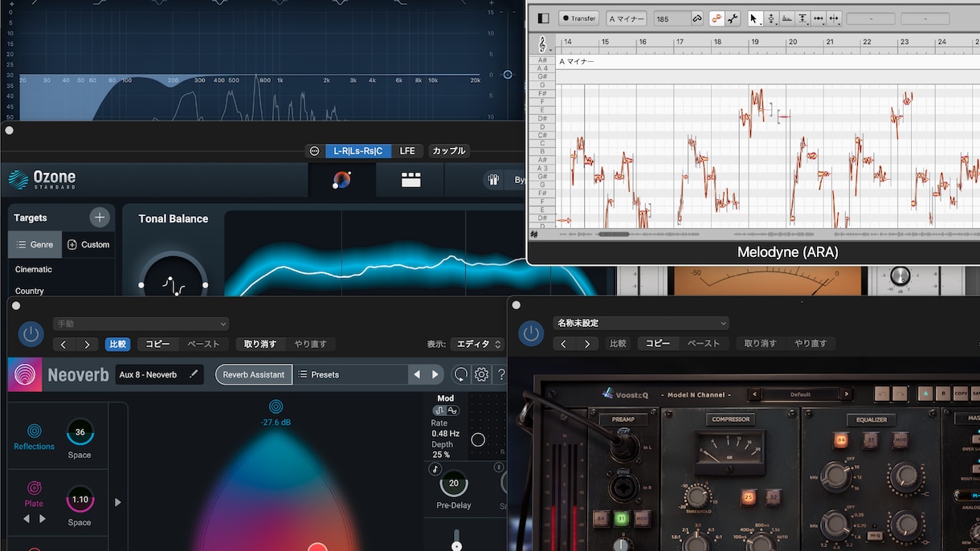Open the 表示 エディタ view selector
Viewport: 980px width, 551px height.
[x=477, y=344]
